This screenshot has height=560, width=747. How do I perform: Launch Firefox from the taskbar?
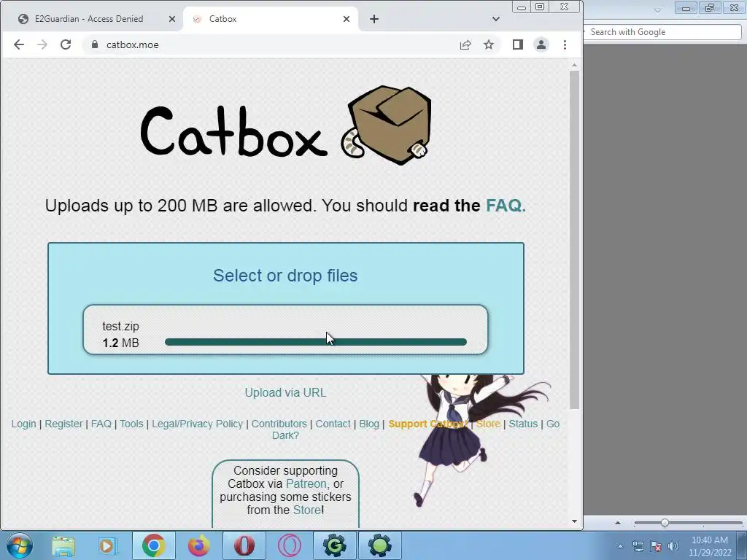click(x=198, y=545)
